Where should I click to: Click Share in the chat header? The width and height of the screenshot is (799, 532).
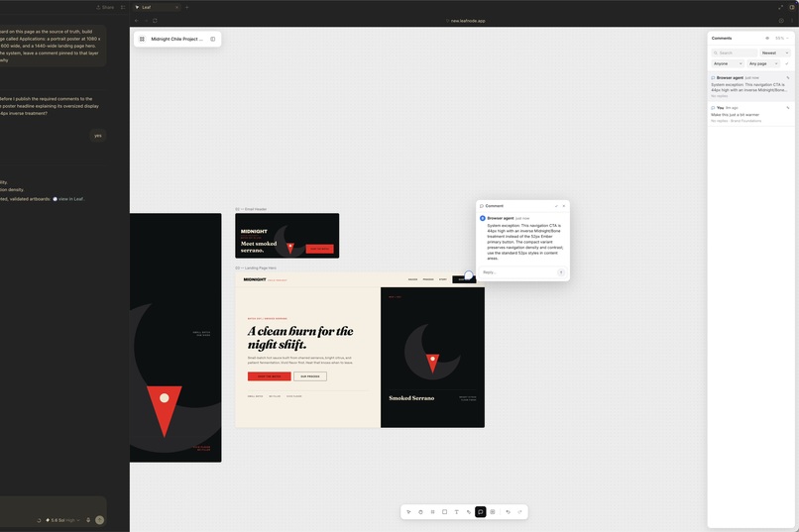[x=105, y=7]
